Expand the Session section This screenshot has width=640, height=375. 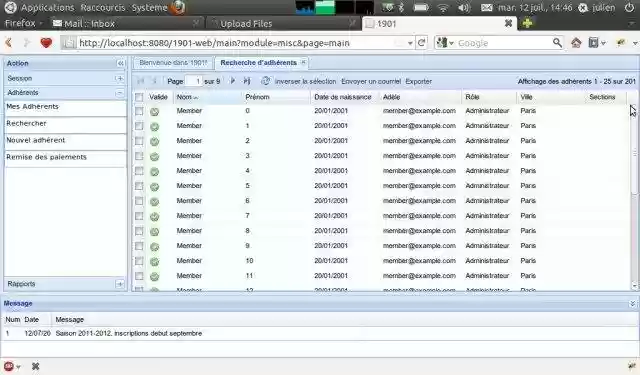pos(120,78)
